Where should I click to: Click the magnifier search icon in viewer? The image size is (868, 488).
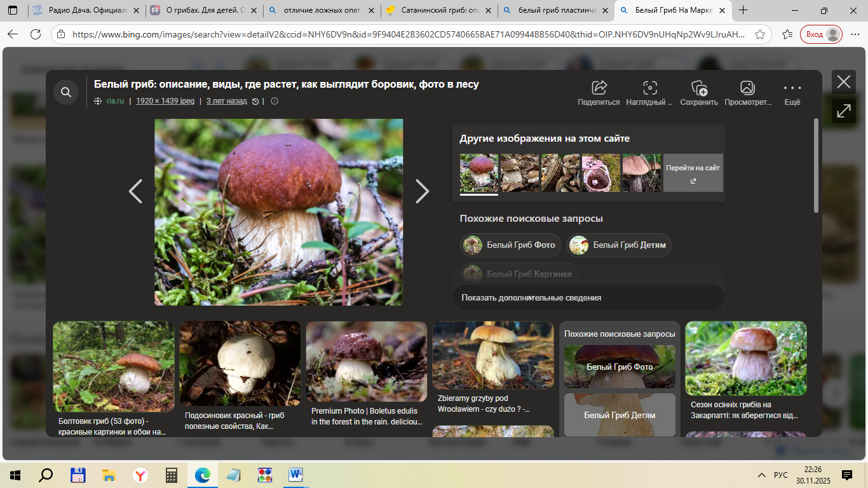click(66, 93)
